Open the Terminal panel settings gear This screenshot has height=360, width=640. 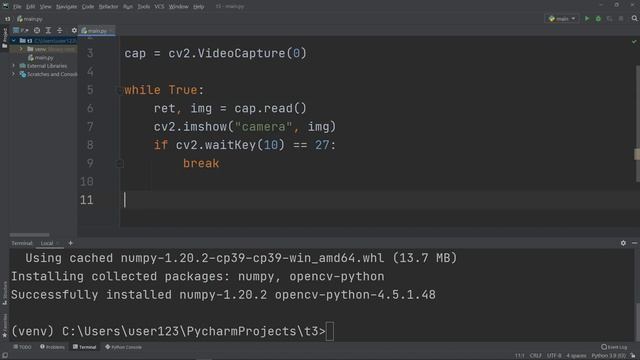pos(623,243)
